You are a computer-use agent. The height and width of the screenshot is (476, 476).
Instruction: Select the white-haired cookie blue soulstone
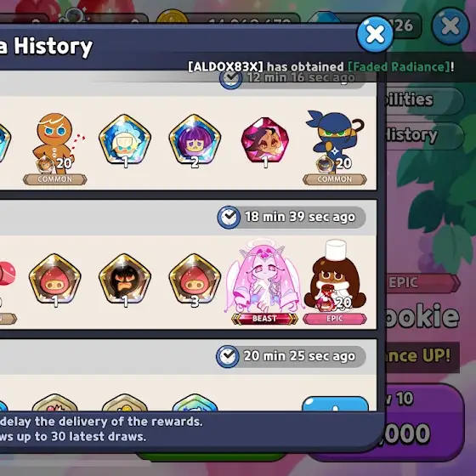(x=125, y=141)
